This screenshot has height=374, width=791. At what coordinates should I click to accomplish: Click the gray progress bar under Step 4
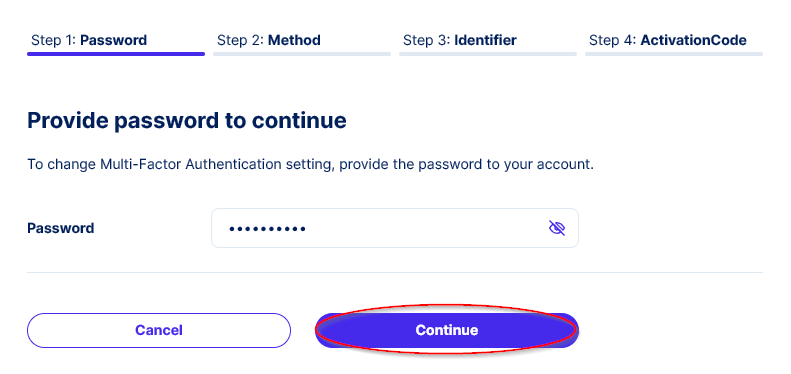click(x=674, y=54)
